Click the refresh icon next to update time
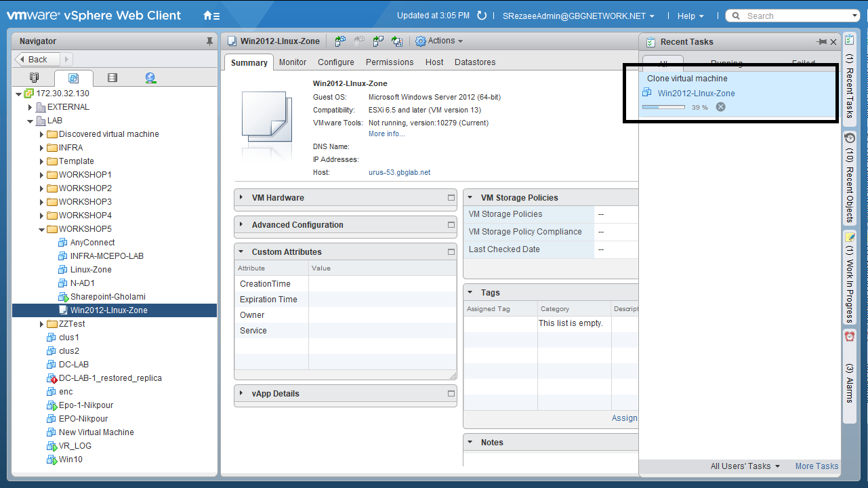This screenshot has width=868, height=488. coord(482,16)
